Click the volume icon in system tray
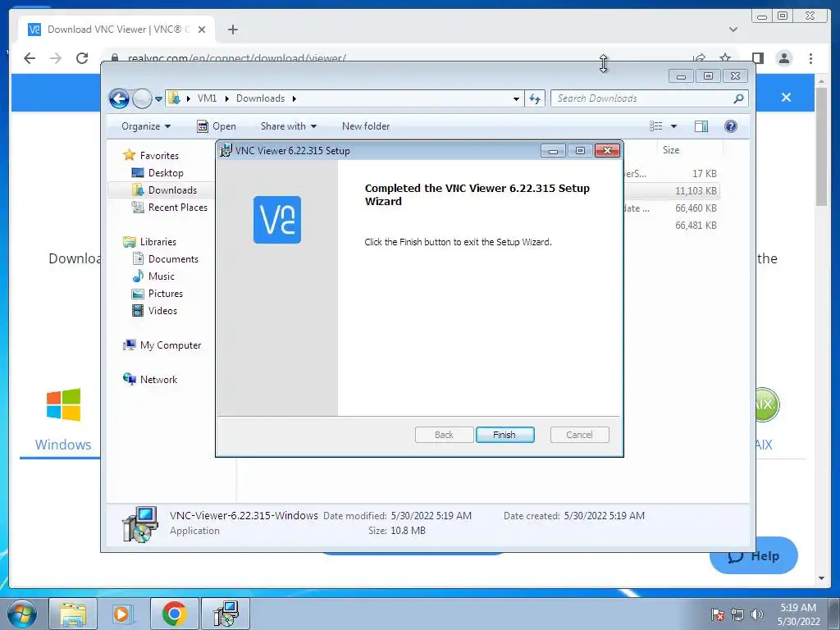The image size is (840, 630). click(757, 614)
